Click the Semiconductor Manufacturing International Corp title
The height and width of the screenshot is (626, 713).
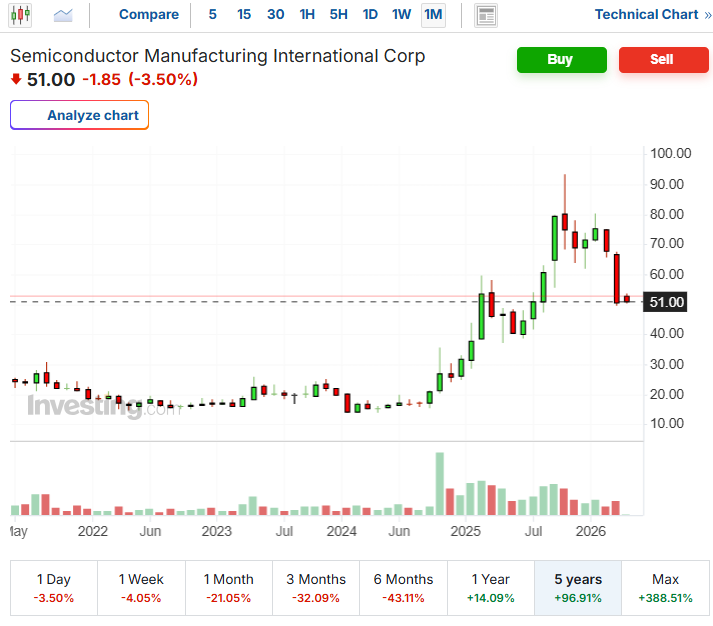click(218, 56)
